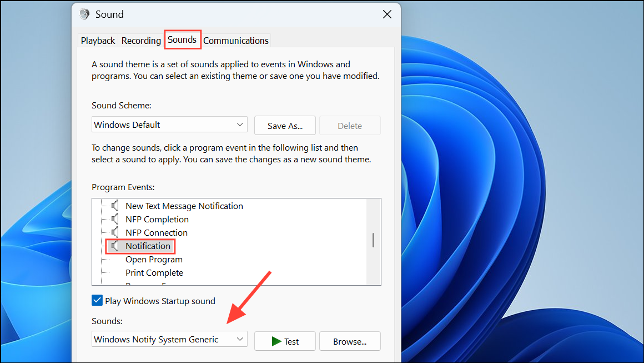Open the Sounds file dropdown
The height and width of the screenshot is (363, 644).
[169, 339]
